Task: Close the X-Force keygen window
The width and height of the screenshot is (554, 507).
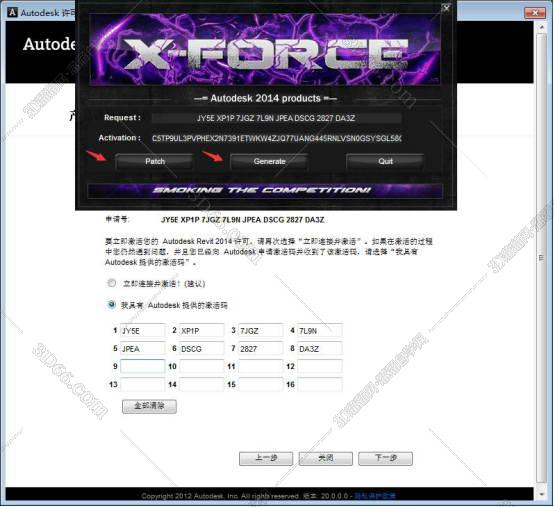Action: tap(447, 8)
